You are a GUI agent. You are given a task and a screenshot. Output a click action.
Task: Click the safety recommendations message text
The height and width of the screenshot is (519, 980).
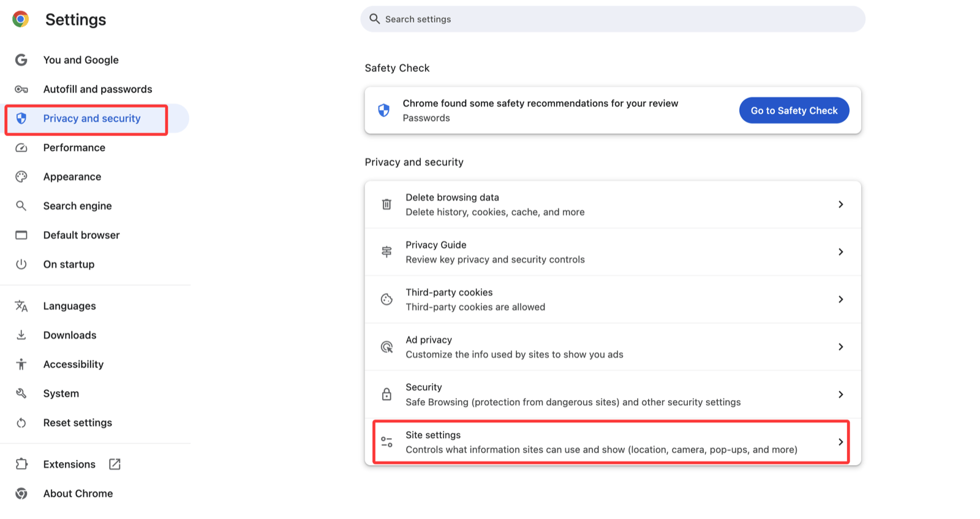[x=540, y=103]
